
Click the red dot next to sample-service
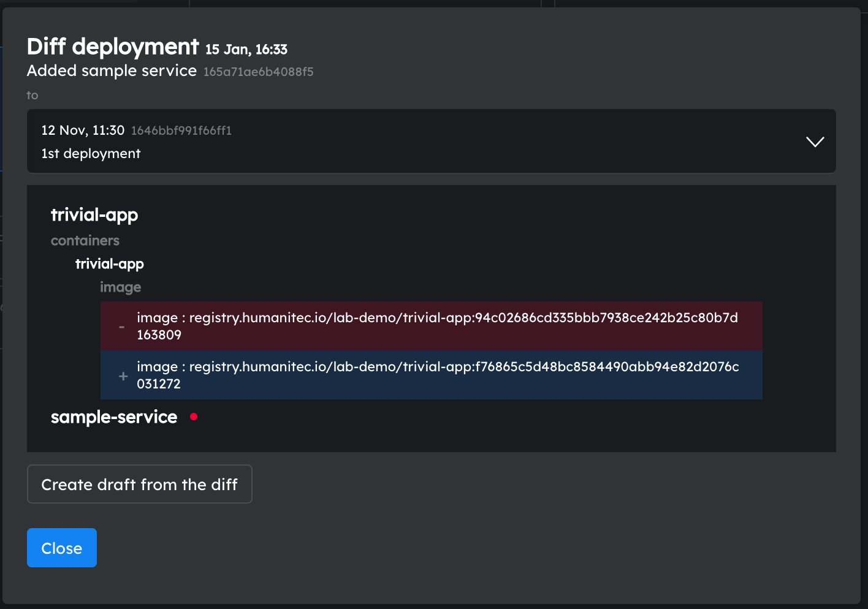tap(194, 417)
